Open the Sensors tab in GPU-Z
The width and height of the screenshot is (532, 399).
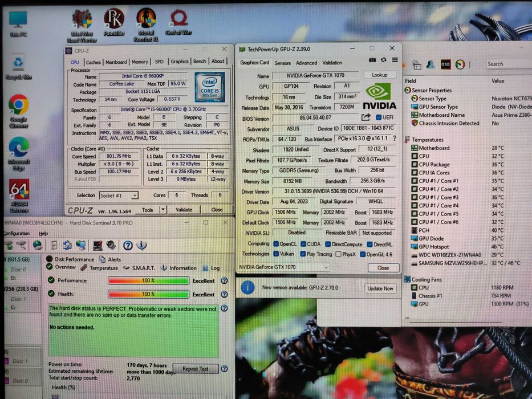[x=282, y=63]
